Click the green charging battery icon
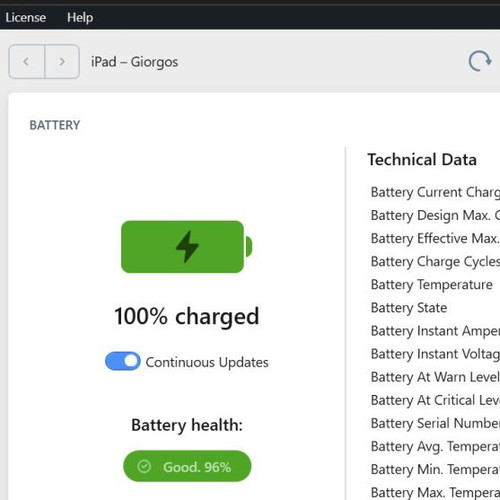This screenshot has height=500, width=500. [187, 247]
